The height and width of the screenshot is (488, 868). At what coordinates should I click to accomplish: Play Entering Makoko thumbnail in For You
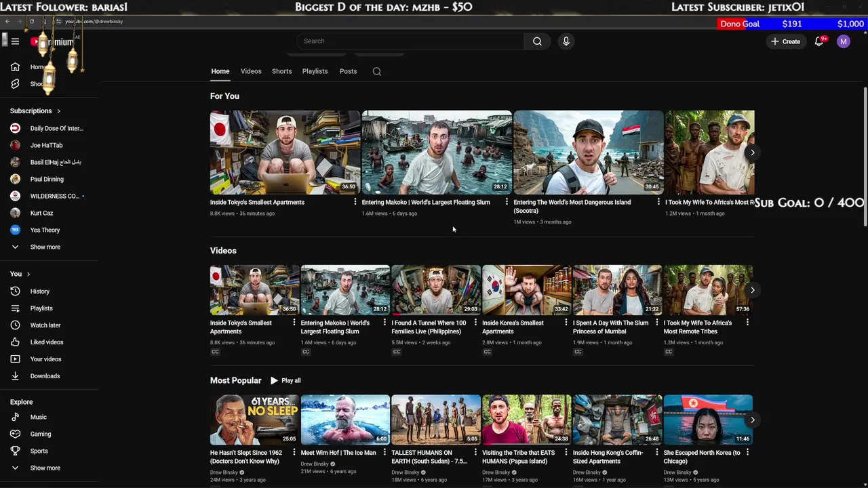pyautogui.click(x=437, y=152)
